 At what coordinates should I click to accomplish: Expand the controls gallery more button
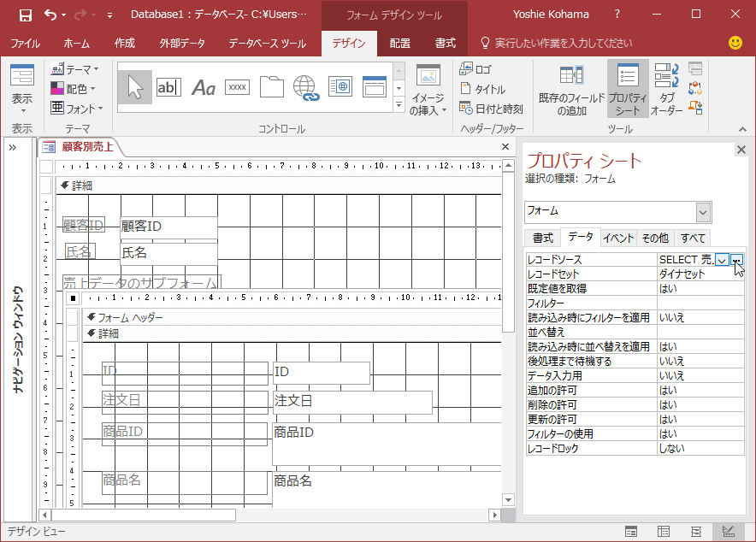tap(399, 104)
